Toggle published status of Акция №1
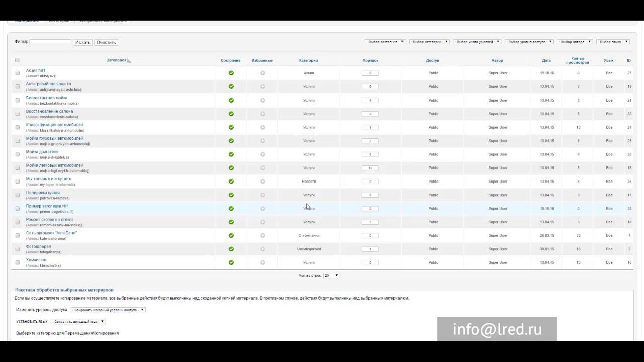The width and height of the screenshot is (644, 362). point(231,73)
